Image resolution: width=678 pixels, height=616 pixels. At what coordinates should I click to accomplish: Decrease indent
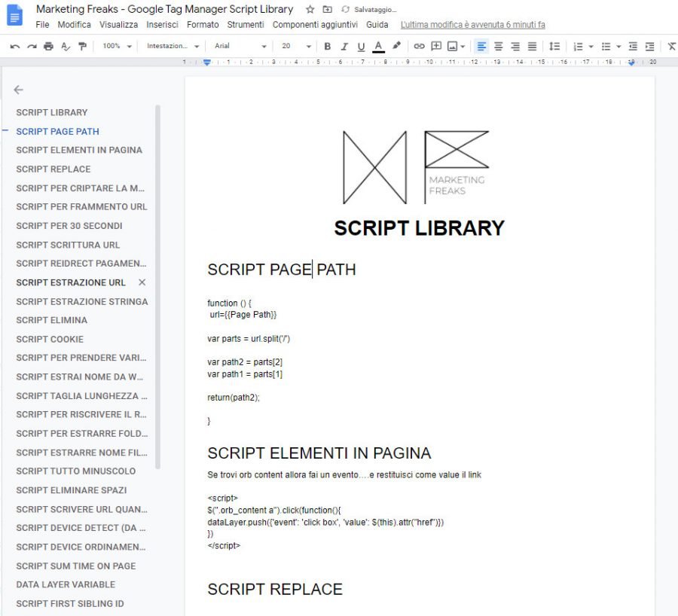633,47
